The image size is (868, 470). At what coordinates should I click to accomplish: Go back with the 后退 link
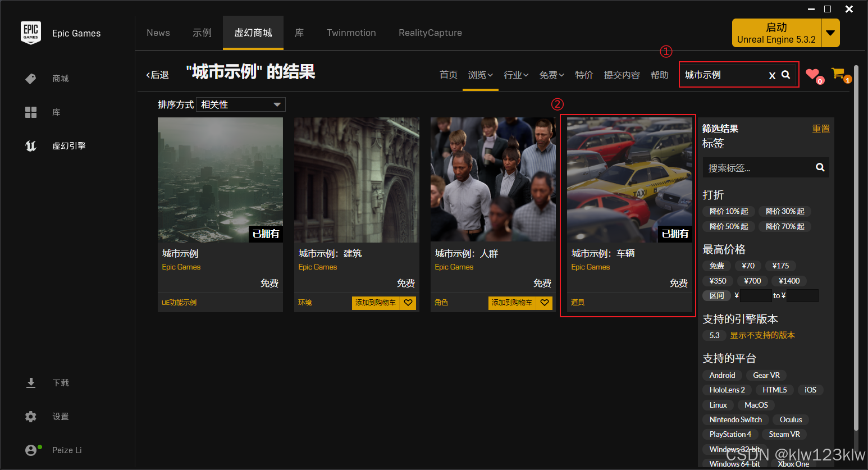tap(158, 75)
